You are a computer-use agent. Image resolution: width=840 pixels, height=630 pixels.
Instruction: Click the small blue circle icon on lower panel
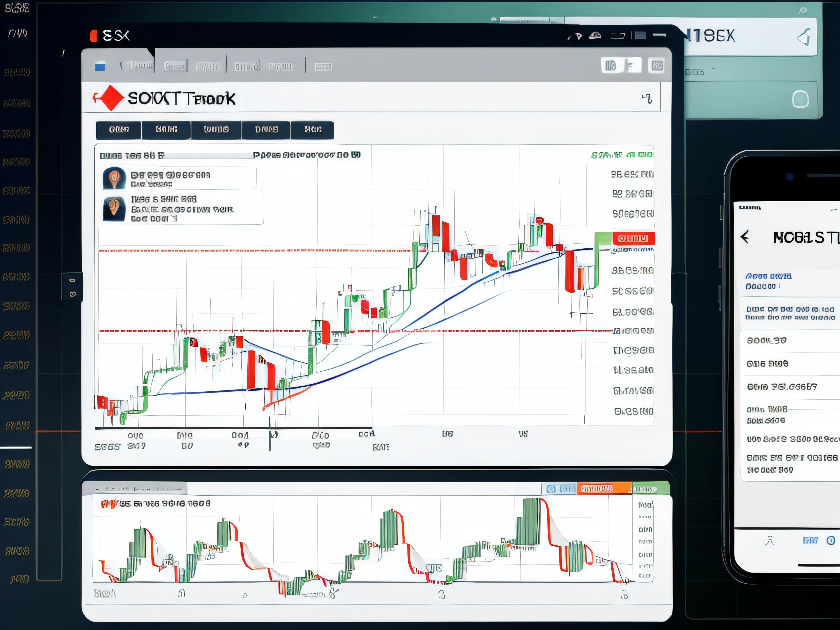tap(551, 489)
